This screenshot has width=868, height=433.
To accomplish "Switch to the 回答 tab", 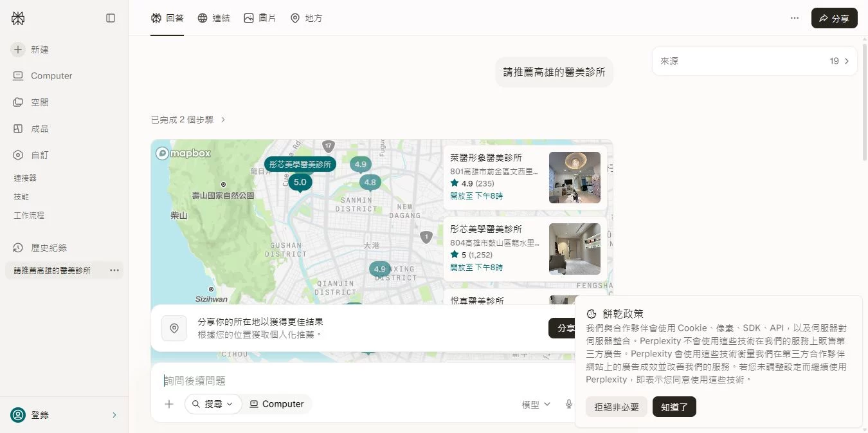I will (x=167, y=18).
